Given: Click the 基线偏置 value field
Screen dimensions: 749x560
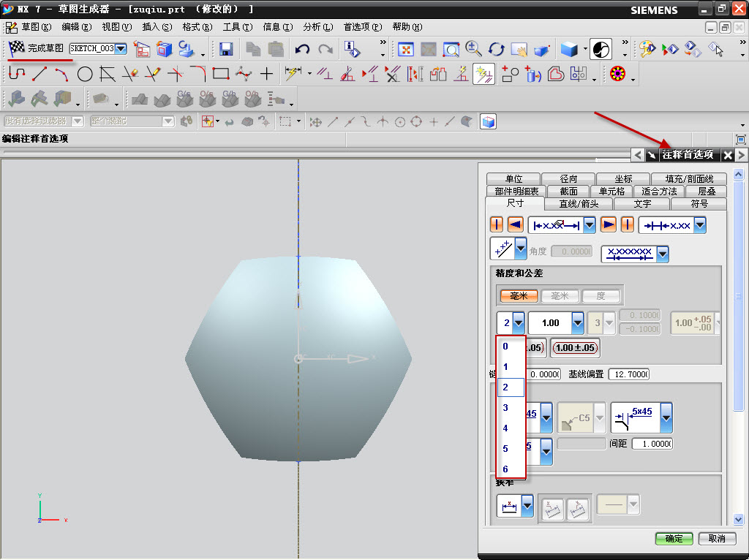Looking at the screenshot, I should coord(628,374).
